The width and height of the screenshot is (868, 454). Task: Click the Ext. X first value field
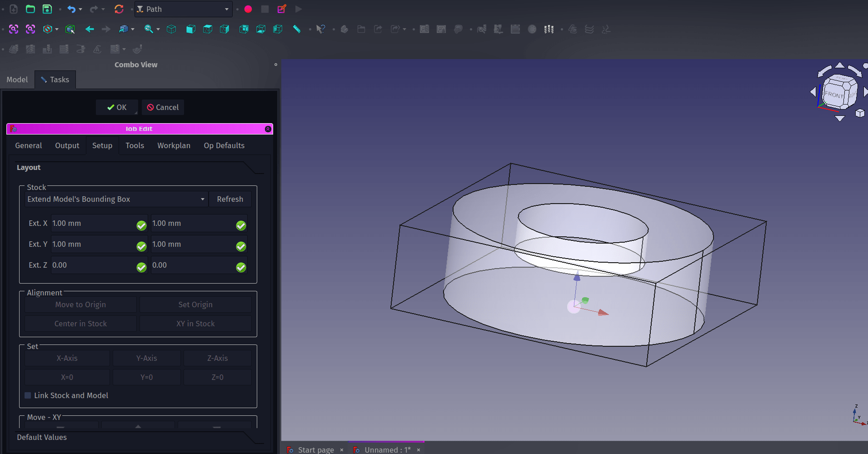[92, 224]
